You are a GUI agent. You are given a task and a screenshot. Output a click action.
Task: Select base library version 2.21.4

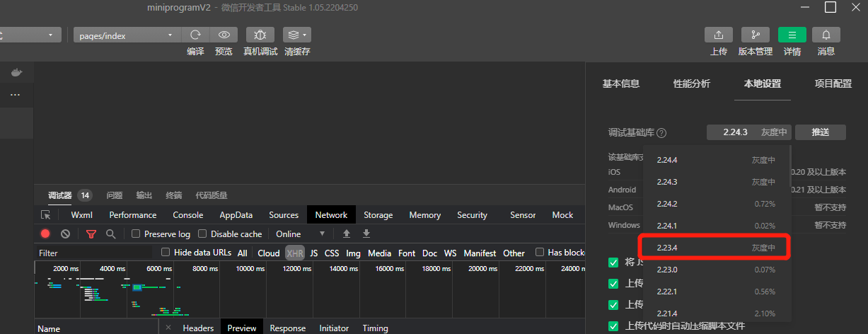click(x=717, y=313)
